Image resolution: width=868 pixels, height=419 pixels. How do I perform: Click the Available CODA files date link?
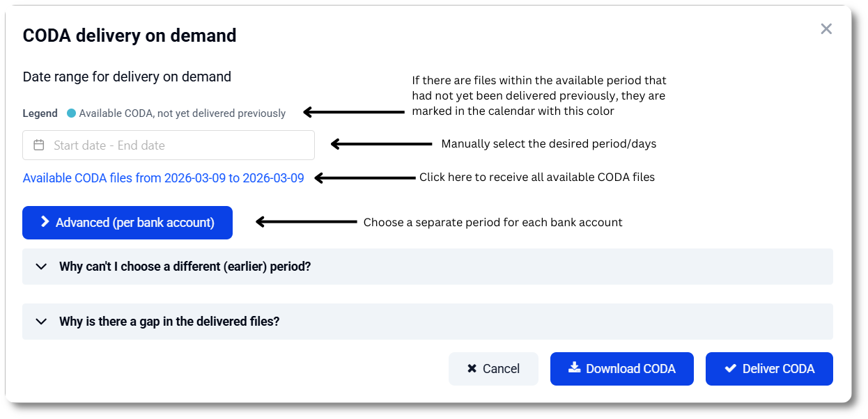pyautogui.click(x=163, y=177)
